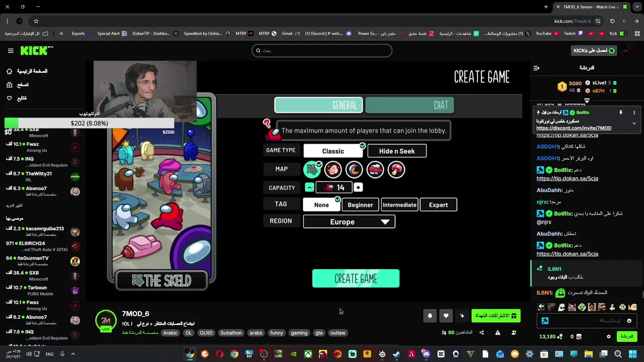Screen dimensions: 644x362
Task: Click the green gifted subscriptions button
Action: point(496,316)
